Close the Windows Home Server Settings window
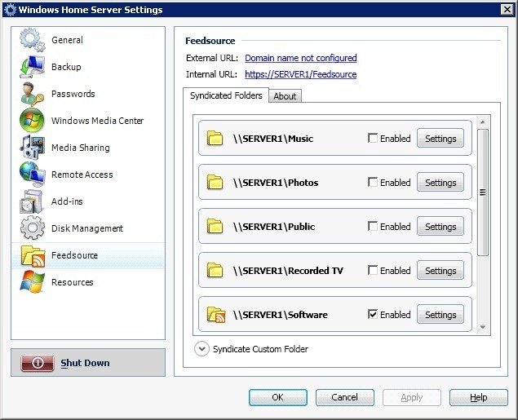 [507, 10]
